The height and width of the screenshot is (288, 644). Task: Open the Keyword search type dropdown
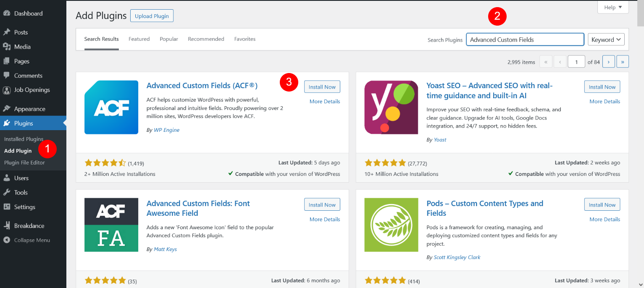click(606, 39)
